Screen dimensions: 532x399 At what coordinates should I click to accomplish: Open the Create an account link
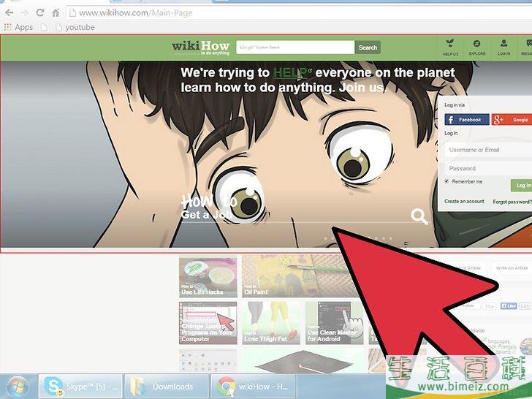(464, 201)
